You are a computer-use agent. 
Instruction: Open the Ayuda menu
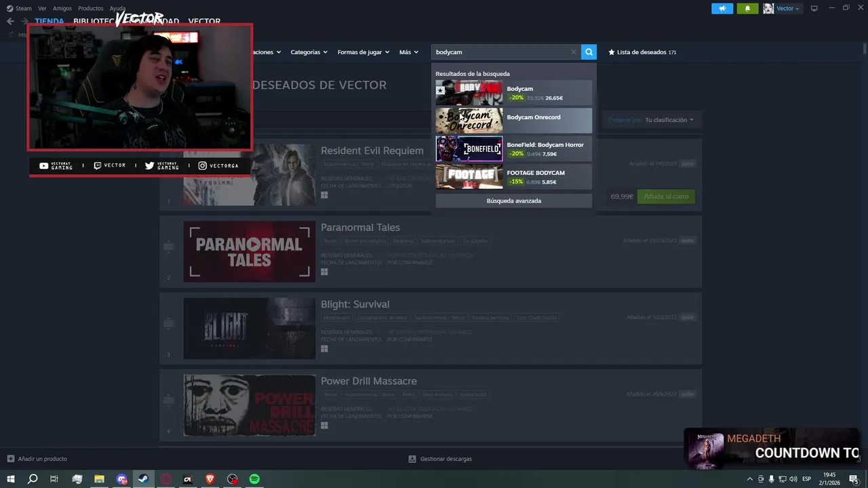(x=118, y=8)
